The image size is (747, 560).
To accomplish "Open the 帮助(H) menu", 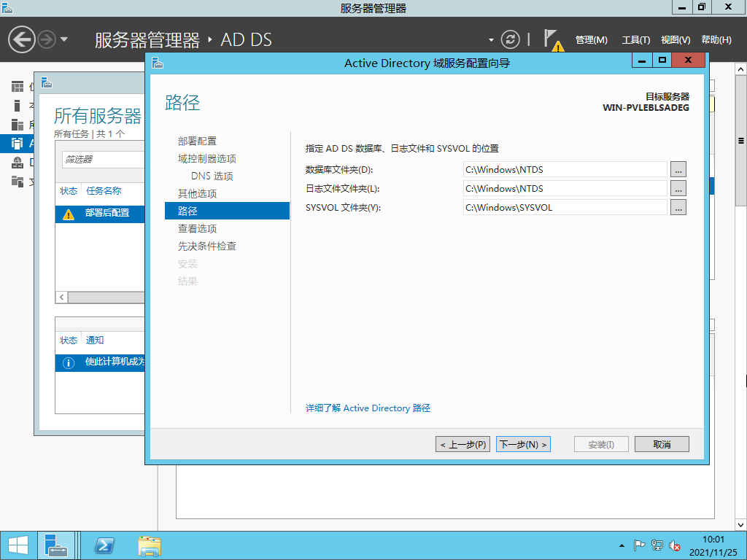I will [x=716, y=40].
